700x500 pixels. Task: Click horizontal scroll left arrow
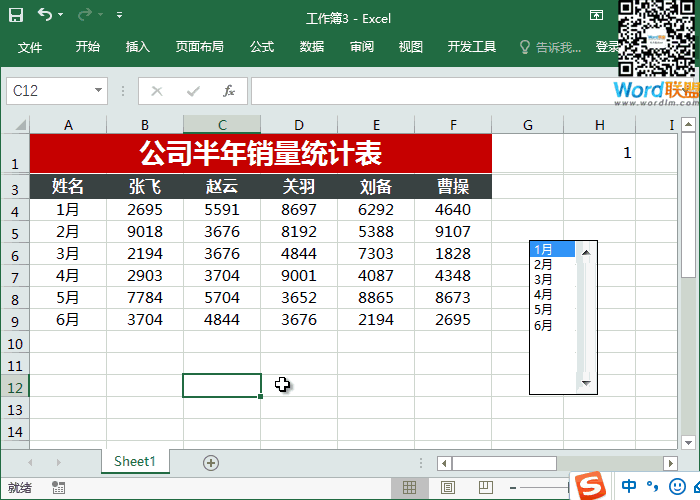pyautogui.click(x=444, y=463)
